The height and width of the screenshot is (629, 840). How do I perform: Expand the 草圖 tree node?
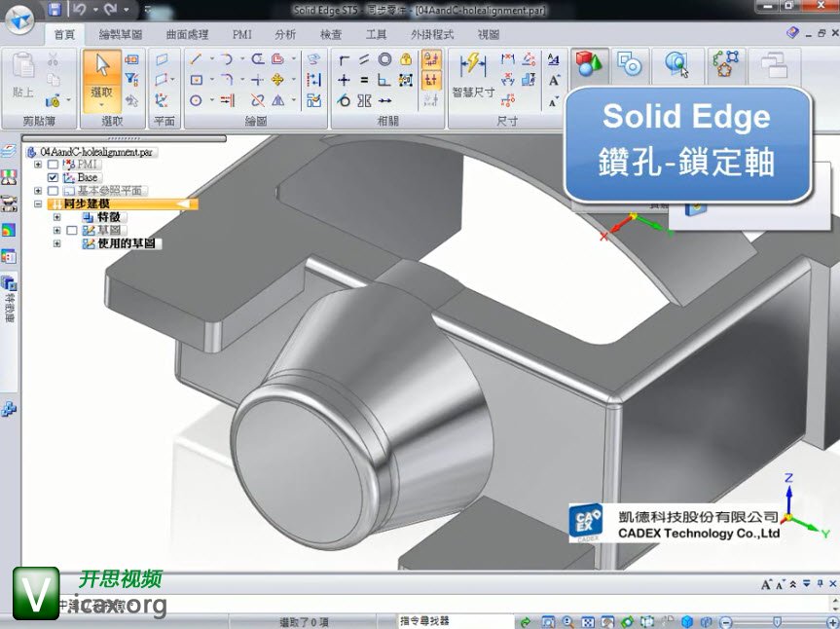(56, 231)
